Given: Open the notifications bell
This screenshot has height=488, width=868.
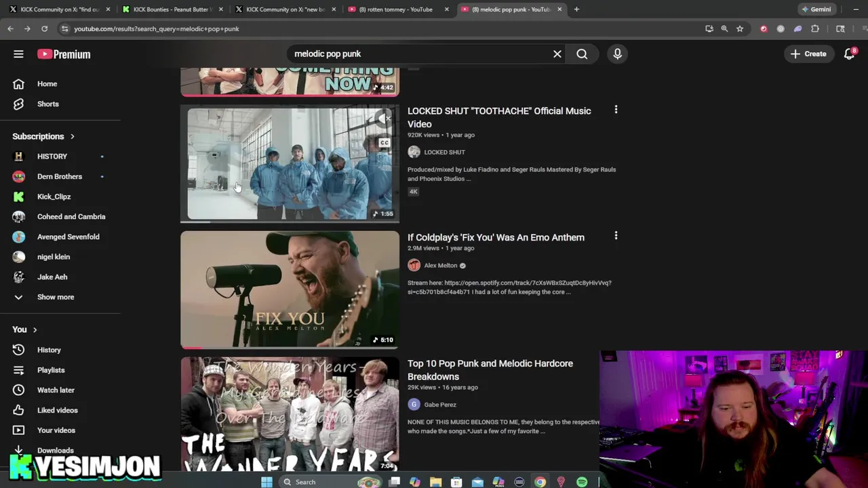Looking at the screenshot, I should (850, 54).
